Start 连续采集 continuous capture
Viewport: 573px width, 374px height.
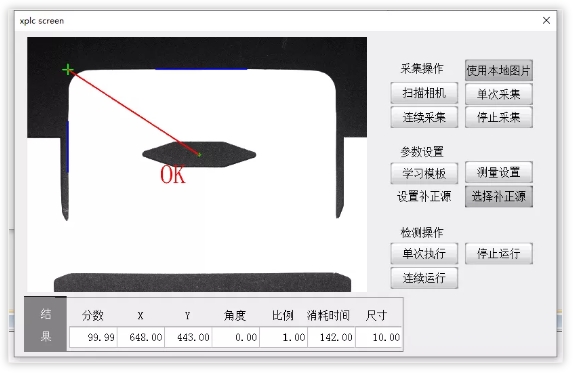click(x=424, y=117)
